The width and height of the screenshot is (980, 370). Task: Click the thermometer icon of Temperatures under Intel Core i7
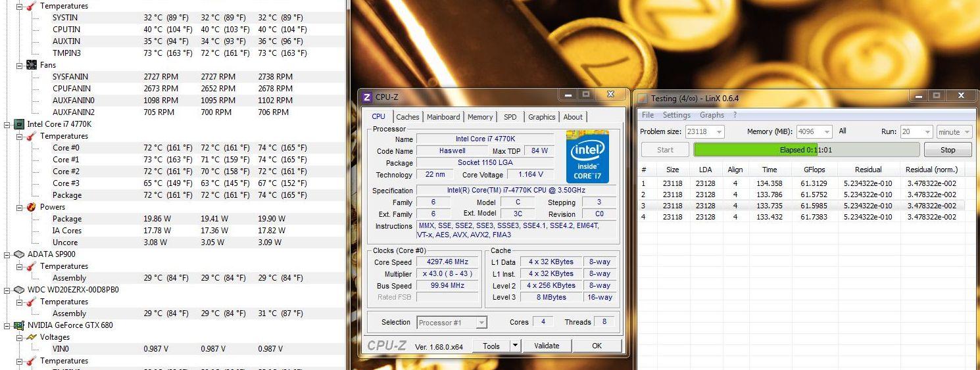coord(31,136)
